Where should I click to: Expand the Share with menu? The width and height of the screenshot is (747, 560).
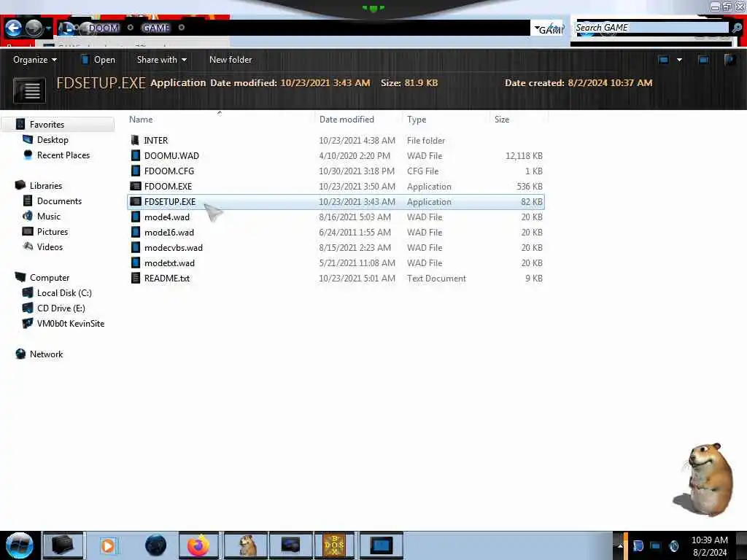click(x=161, y=60)
